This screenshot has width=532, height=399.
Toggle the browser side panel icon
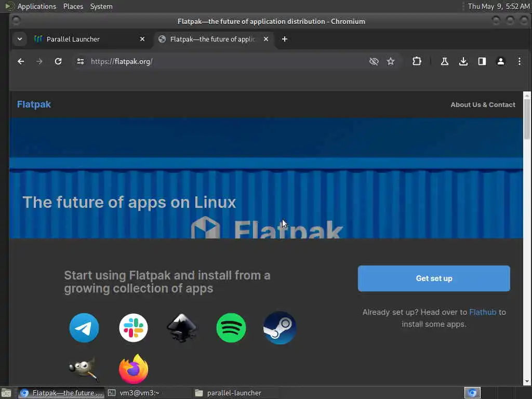482,61
